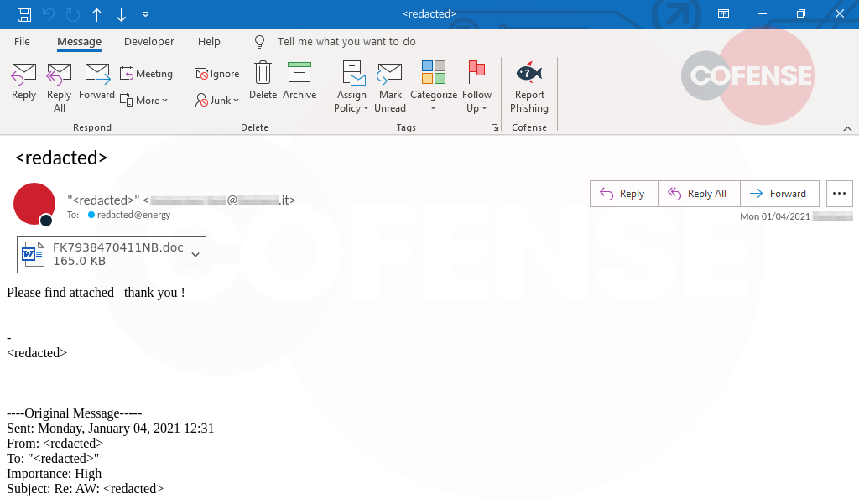Viewport: 859px width, 504px height.
Task: Click the 'Sent: Monday, January 04, 2021 12:31' line
Action: [110, 429]
